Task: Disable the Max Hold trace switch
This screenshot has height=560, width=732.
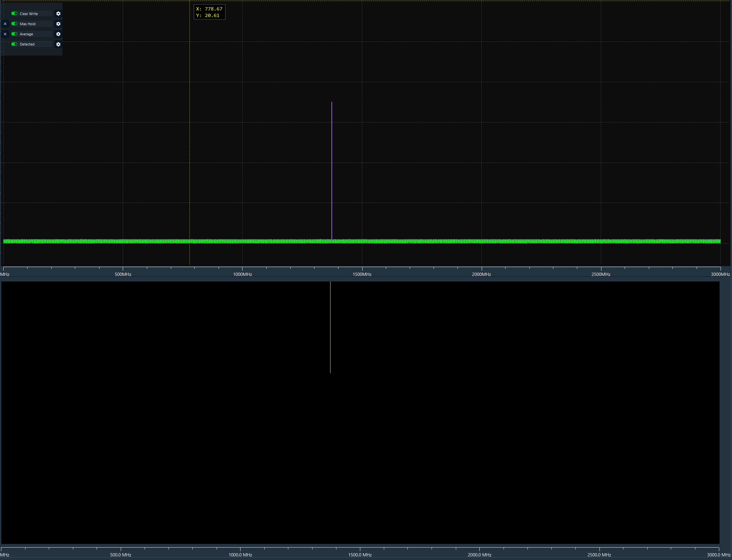Action: 14,24
